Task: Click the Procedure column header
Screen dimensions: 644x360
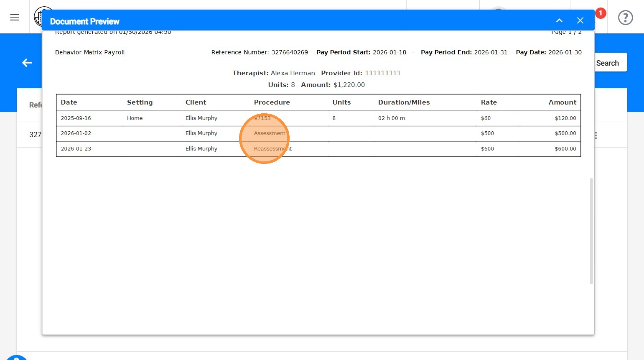Action: [272, 102]
